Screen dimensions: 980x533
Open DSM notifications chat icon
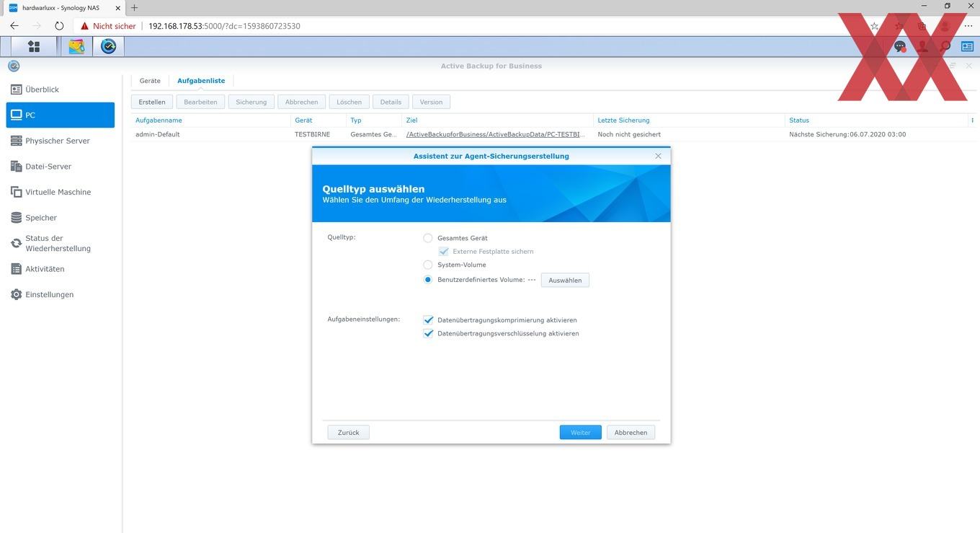[x=900, y=46]
